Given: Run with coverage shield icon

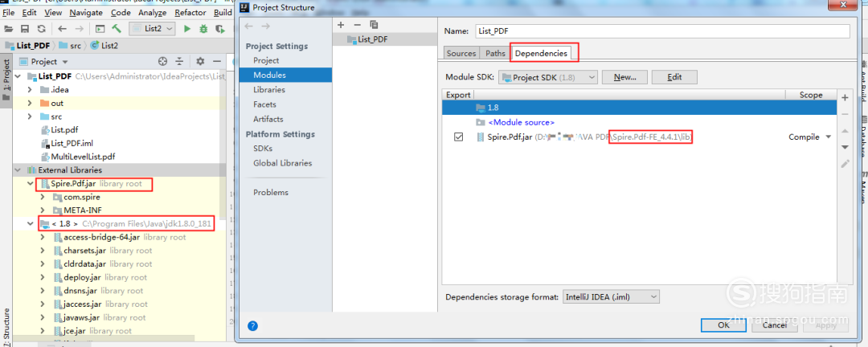Looking at the screenshot, I should pyautogui.click(x=220, y=29).
